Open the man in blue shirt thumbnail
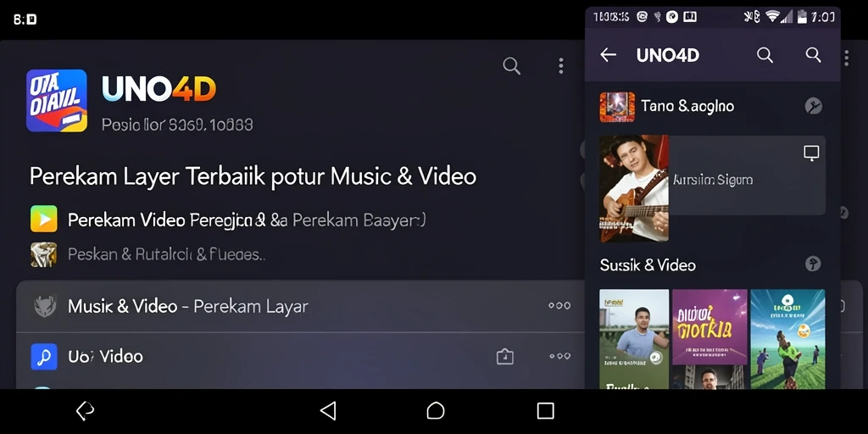The width and height of the screenshot is (868, 434). 634,339
